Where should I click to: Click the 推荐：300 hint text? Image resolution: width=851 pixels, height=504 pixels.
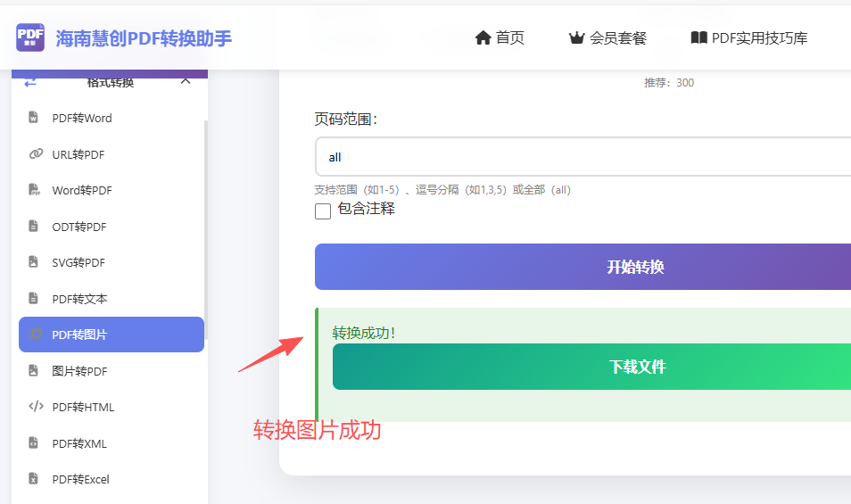669,82
